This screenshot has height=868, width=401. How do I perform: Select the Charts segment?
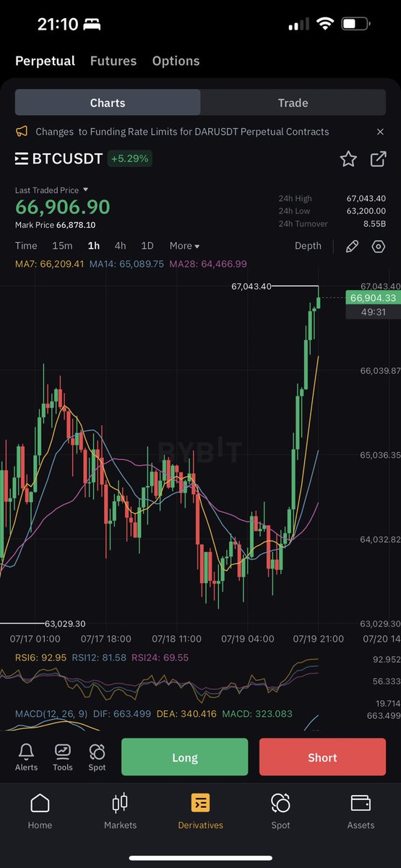tap(108, 103)
